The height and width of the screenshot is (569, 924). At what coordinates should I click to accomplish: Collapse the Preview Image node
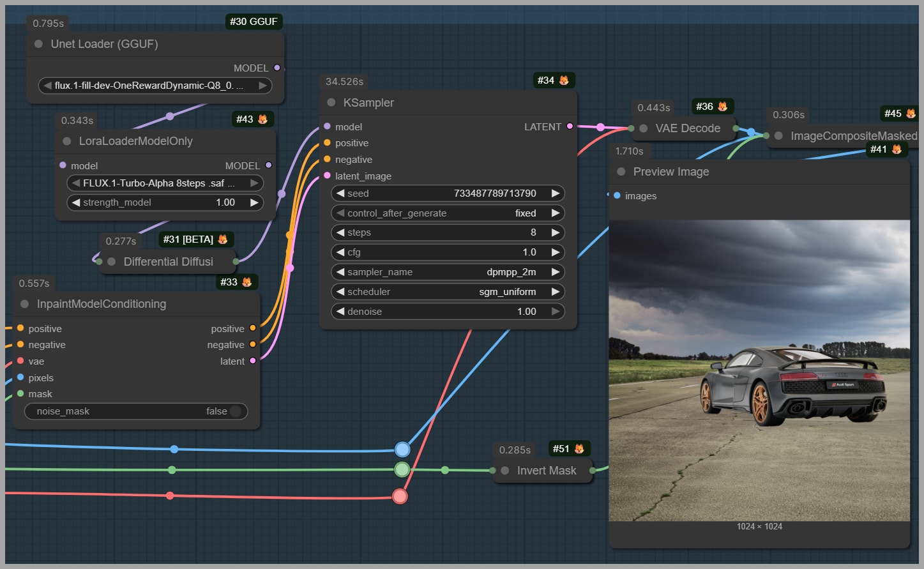click(x=621, y=172)
